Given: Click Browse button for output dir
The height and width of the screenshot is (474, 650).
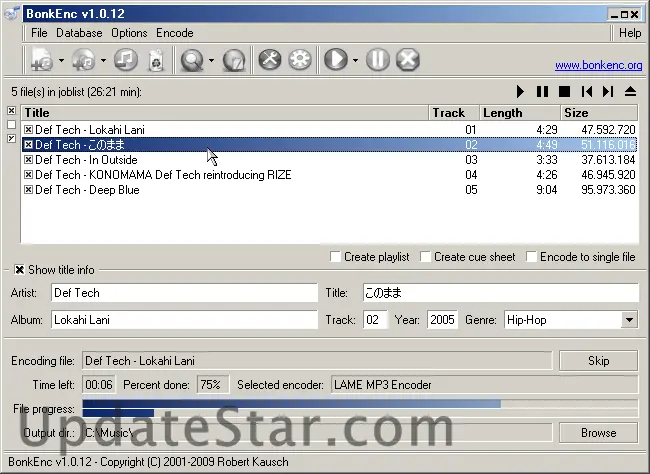Looking at the screenshot, I should 598,433.
